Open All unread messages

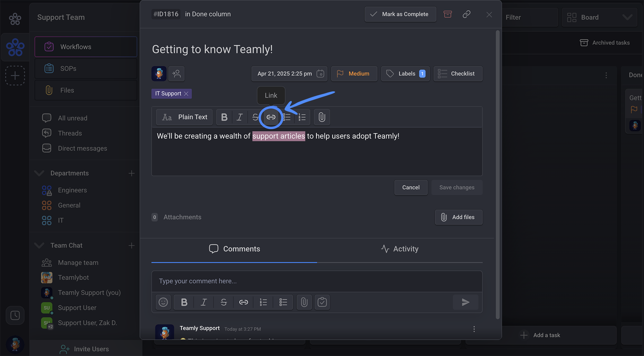click(72, 118)
